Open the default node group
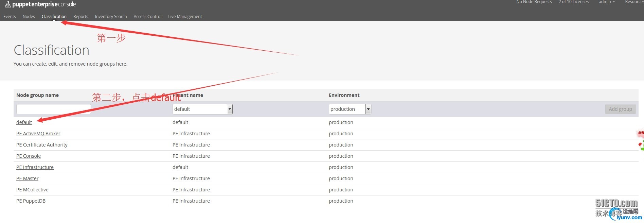The image size is (644, 223). [24, 122]
